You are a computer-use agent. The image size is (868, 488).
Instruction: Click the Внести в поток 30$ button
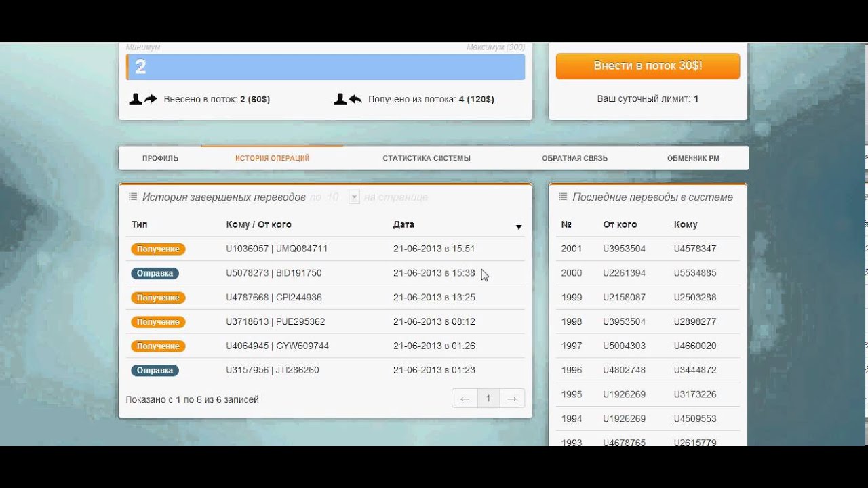pos(648,66)
